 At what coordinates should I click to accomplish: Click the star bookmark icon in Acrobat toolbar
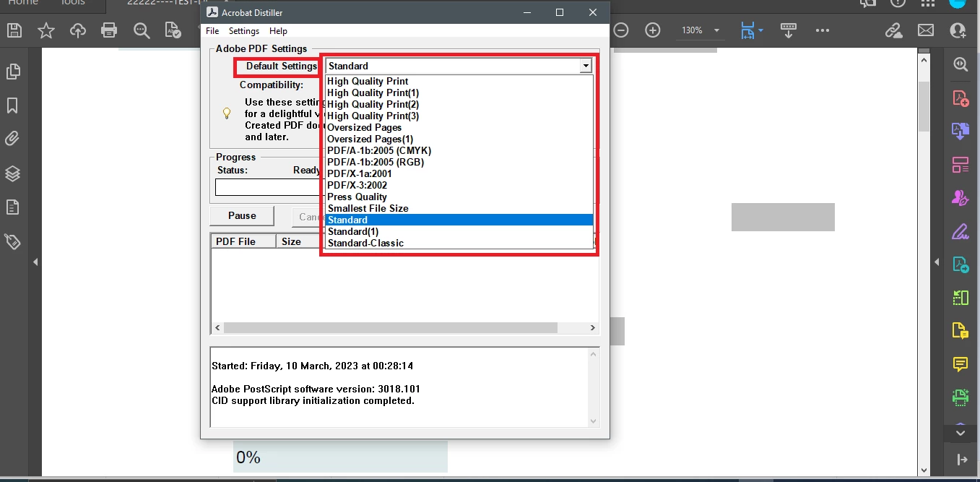[45, 30]
